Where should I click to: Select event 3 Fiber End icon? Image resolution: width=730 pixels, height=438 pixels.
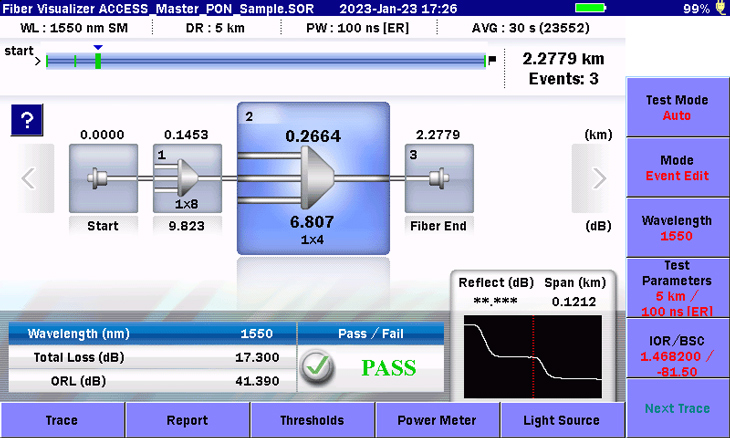tap(439, 178)
